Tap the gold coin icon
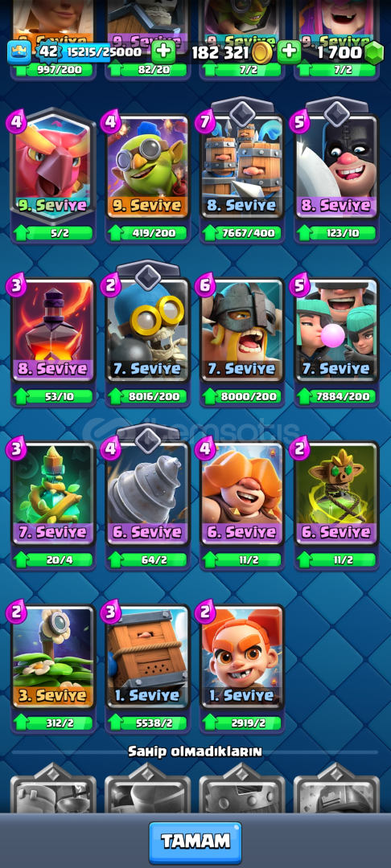 point(261,53)
